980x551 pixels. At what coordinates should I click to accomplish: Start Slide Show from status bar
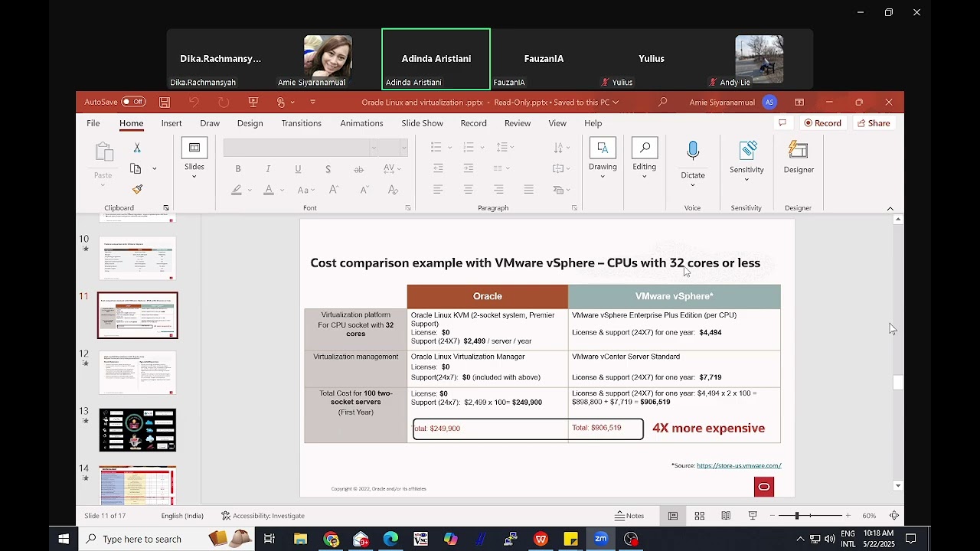coord(753,516)
